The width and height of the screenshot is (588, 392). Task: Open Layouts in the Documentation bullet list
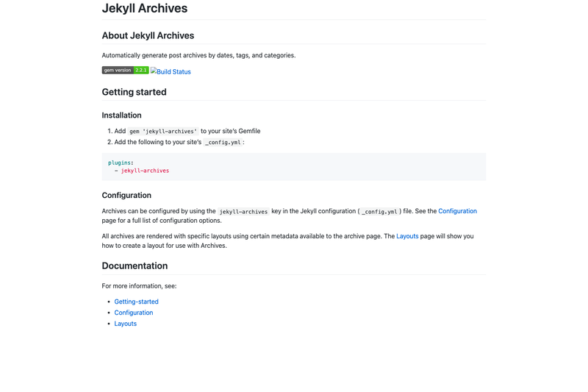[x=125, y=324]
